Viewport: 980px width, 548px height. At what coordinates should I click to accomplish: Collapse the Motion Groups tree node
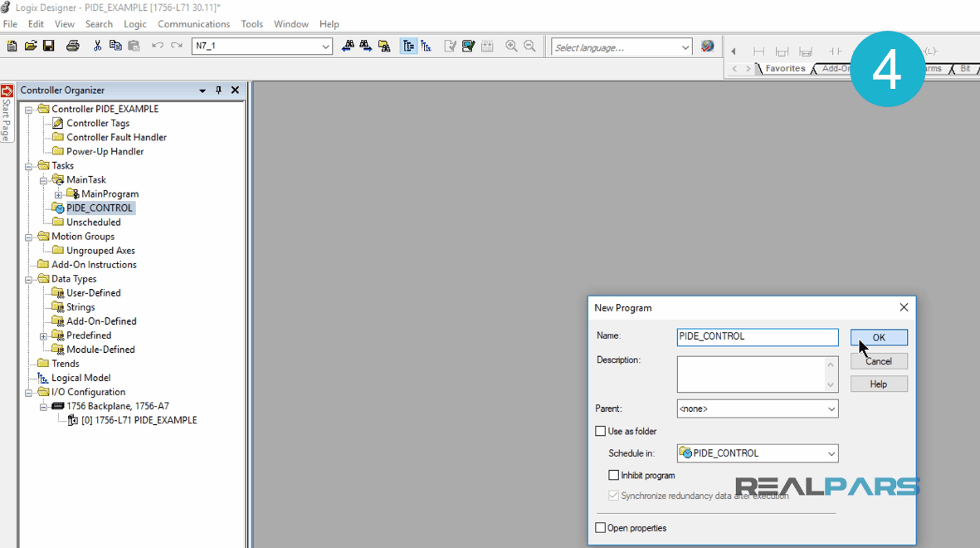coord(28,237)
